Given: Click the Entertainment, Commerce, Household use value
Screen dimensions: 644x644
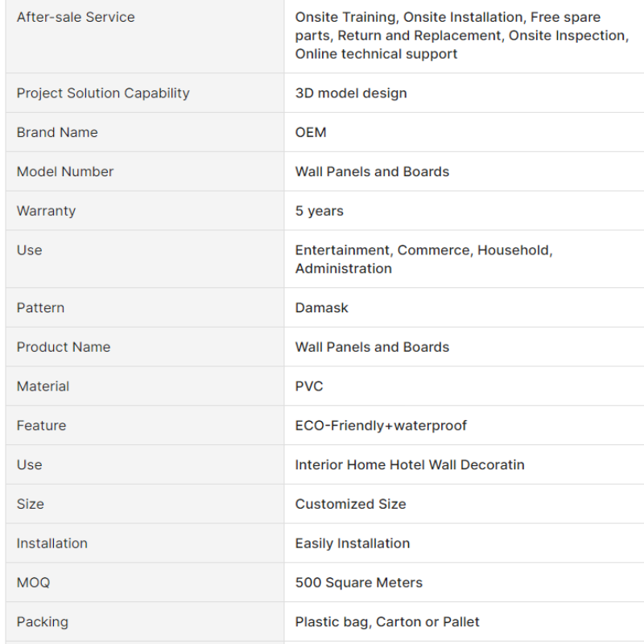Looking at the screenshot, I should pos(424,259).
